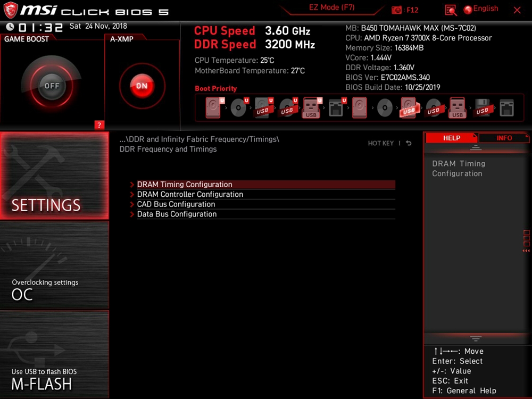The height and width of the screenshot is (399, 532).
Task: Open DRAM Controller Configuration submenu
Action: click(x=266, y=194)
